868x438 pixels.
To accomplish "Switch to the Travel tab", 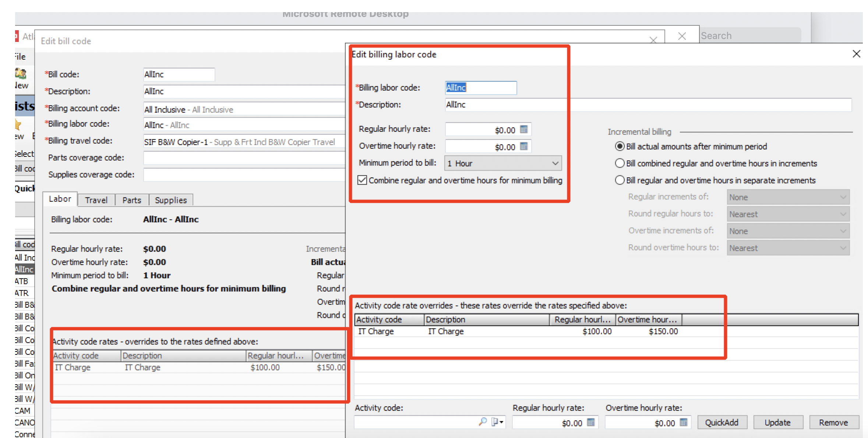I will [x=96, y=200].
